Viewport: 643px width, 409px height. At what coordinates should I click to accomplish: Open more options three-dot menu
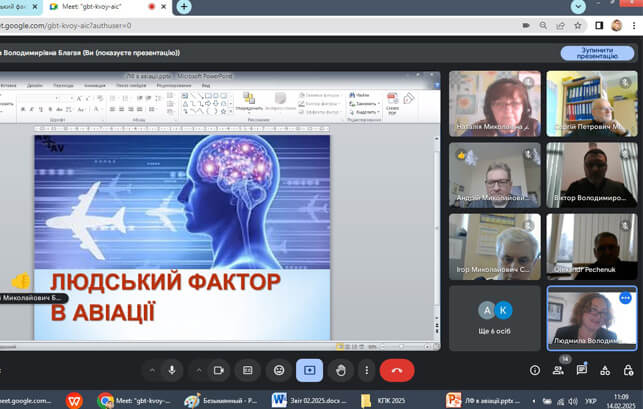(x=366, y=369)
